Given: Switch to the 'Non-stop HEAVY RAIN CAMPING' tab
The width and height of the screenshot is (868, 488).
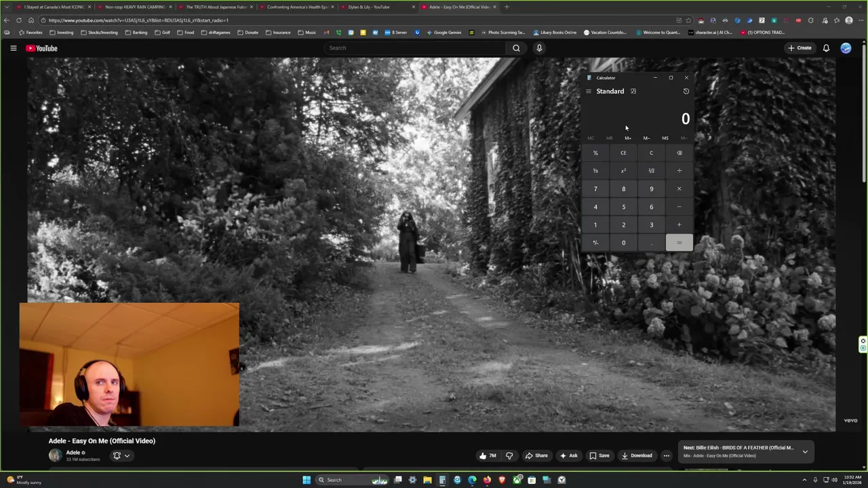Looking at the screenshot, I should tap(134, 7).
